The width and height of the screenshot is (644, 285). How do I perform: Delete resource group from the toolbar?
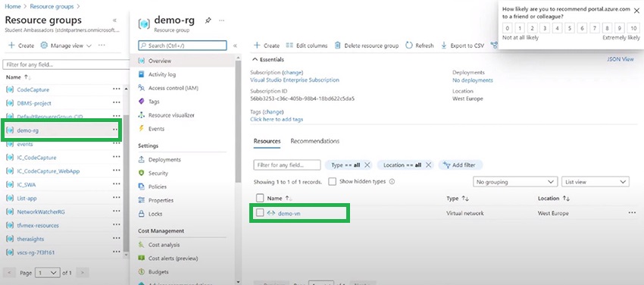pos(367,45)
